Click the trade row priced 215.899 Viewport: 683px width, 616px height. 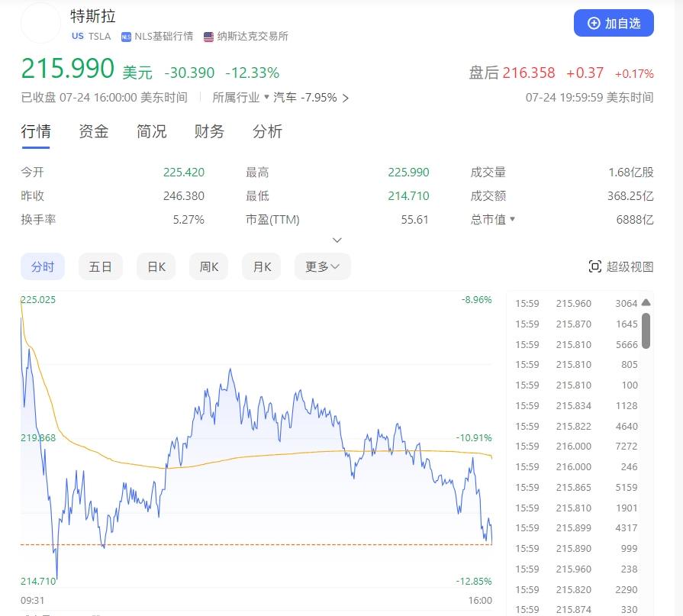coord(576,528)
